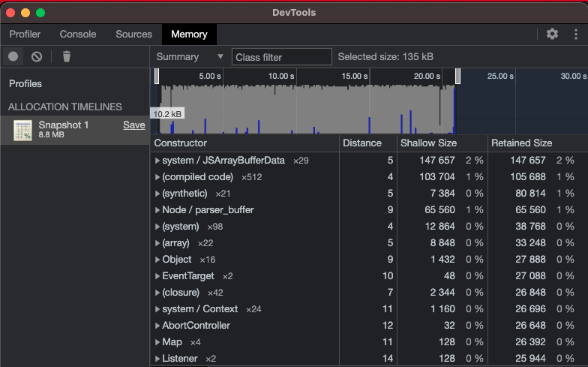Expand the Node / parser_buffer row
Screen dimensions: 588x367
tap(157, 210)
